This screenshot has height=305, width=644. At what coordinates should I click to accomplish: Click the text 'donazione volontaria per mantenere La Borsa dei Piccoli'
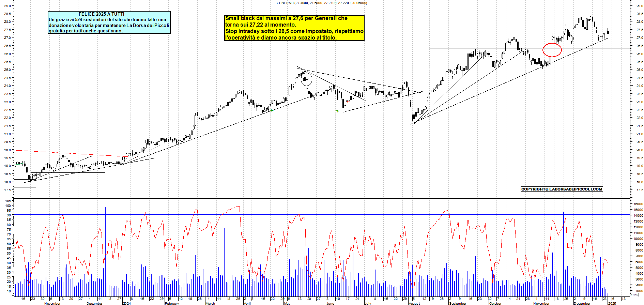point(109,25)
